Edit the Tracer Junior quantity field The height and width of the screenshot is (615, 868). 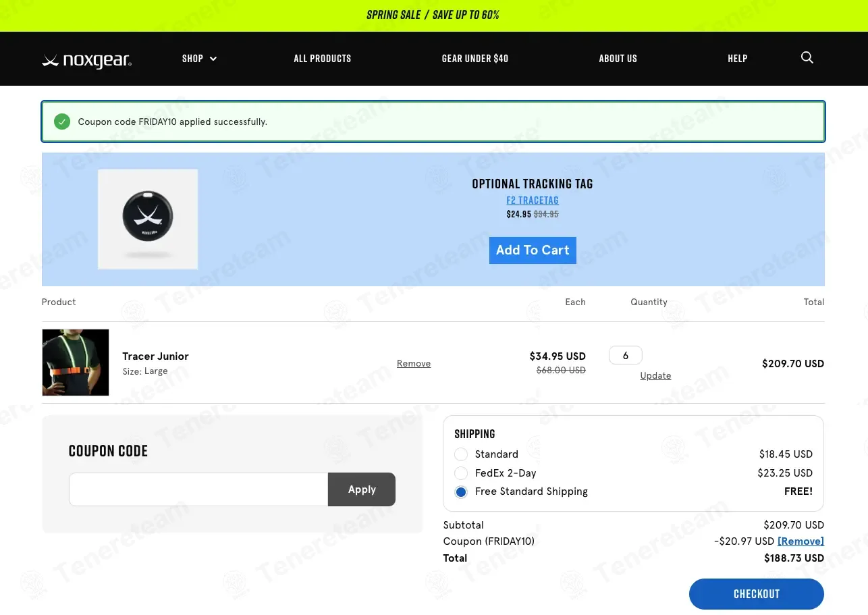(626, 355)
